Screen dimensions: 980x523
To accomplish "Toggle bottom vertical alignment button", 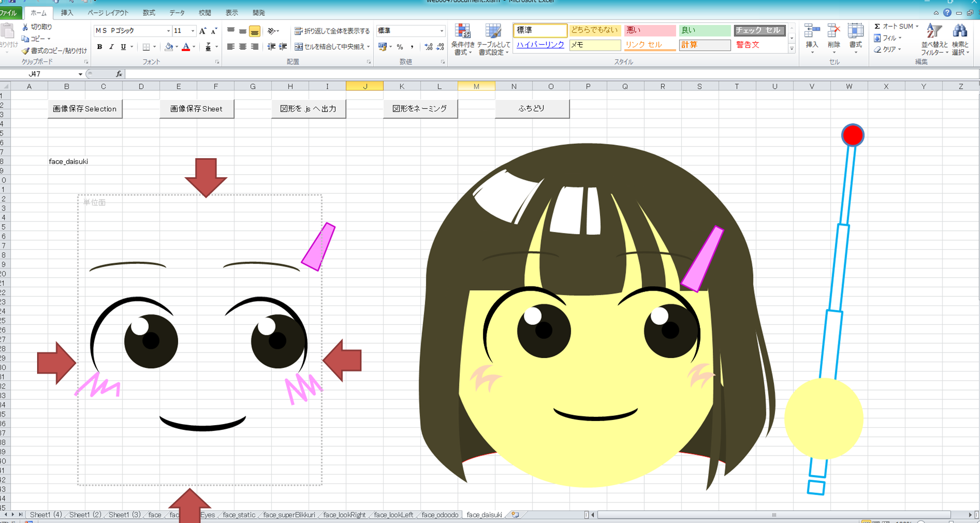I will tap(254, 31).
